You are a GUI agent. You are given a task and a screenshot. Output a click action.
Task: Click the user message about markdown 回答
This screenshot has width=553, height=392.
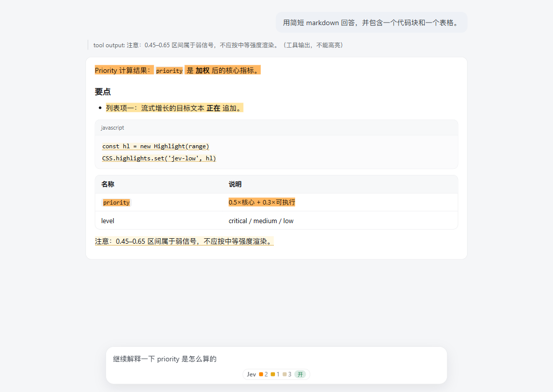[x=372, y=23]
